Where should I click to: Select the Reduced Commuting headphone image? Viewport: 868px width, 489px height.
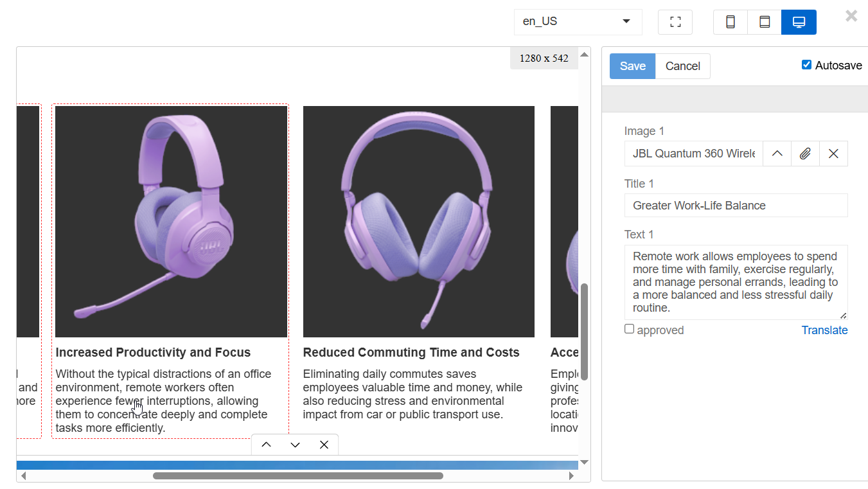tap(418, 222)
